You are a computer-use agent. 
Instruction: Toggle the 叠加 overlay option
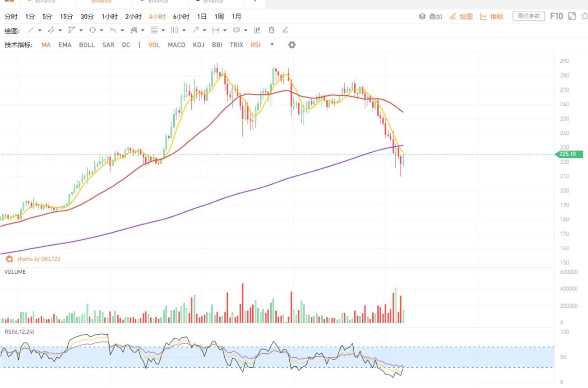click(431, 16)
